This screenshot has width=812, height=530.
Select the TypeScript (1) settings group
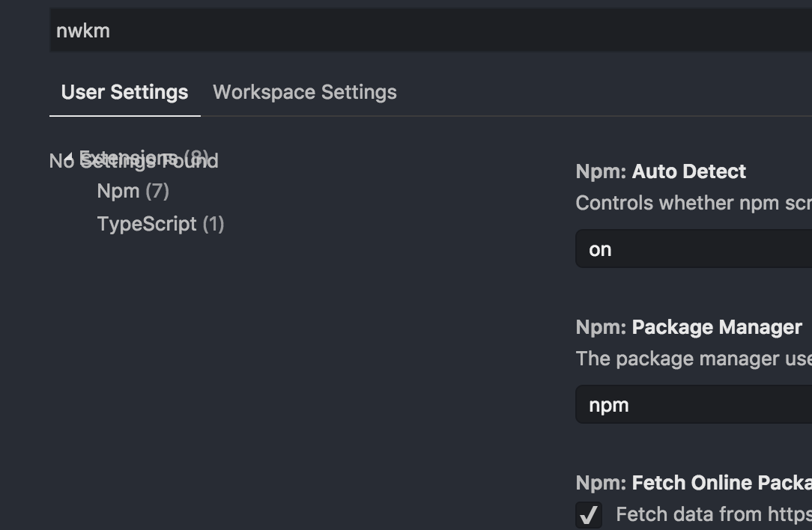click(160, 223)
